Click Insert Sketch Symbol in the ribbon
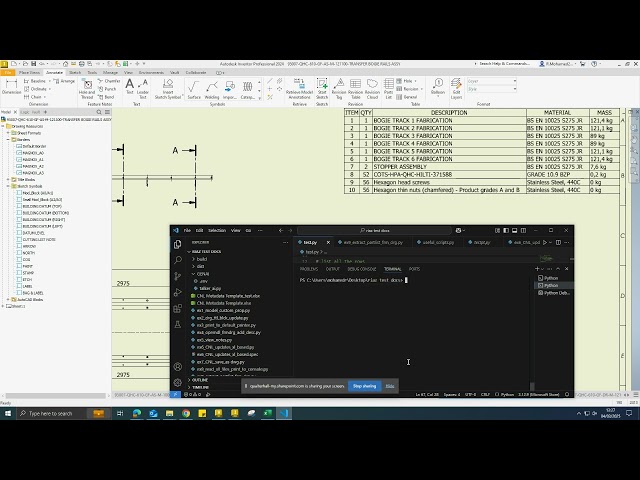The width and height of the screenshot is (640, 480). [x=168, y=89]
